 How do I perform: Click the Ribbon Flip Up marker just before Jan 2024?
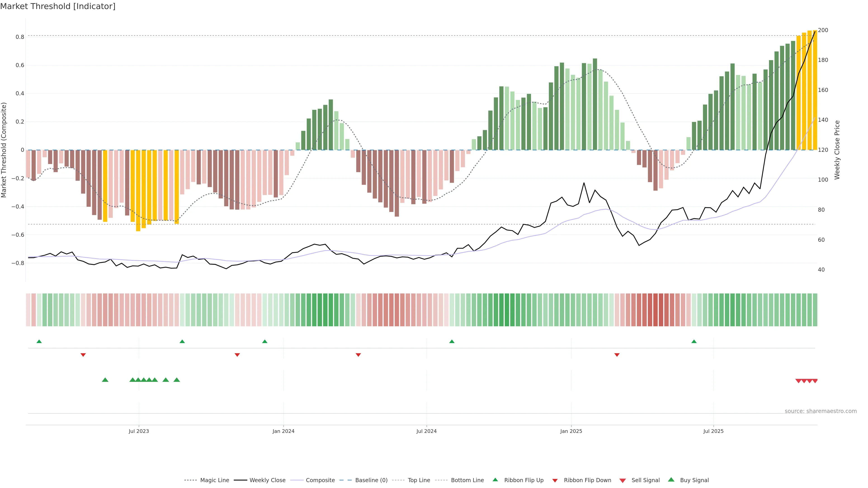click(264, 342)
